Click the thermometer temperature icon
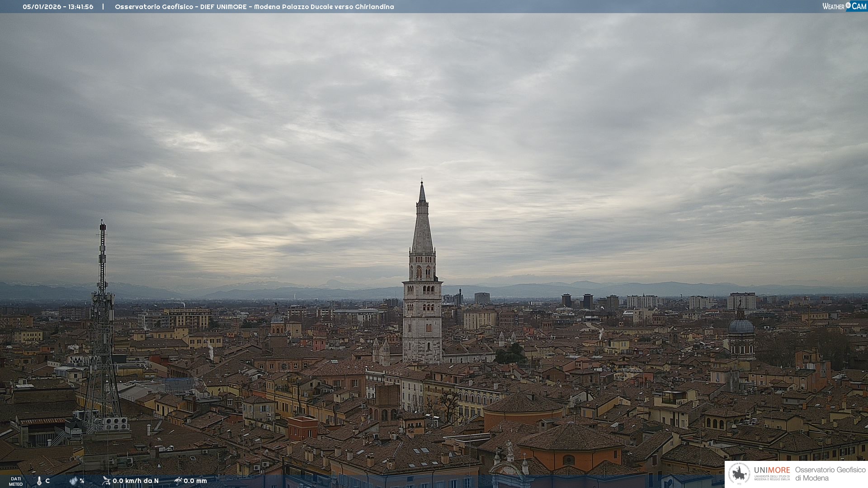This screenshot has width=868, height=488. tap(39, 481)
